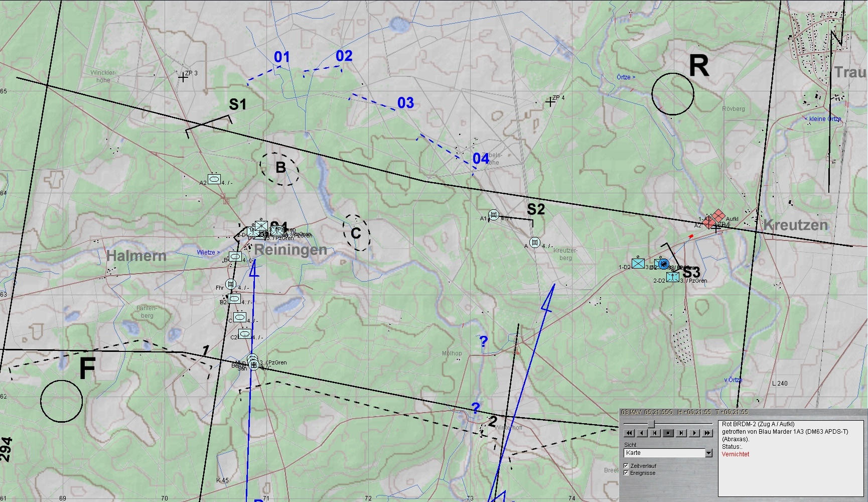Click the play forward button

694,433
